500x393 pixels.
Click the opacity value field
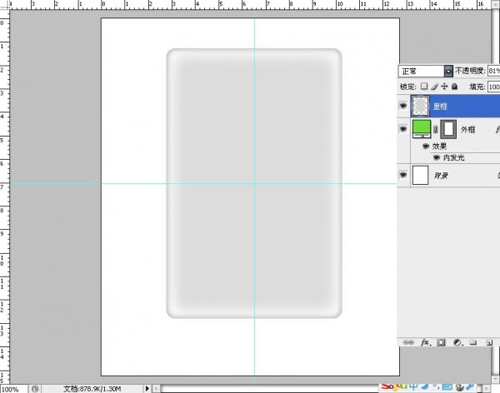pyautogui.click(x=494, y=71)
